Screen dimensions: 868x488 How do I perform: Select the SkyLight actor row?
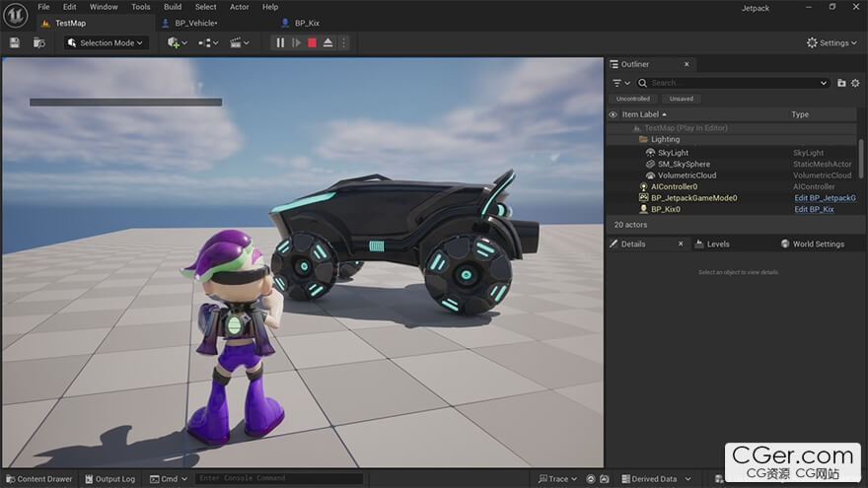732,153
